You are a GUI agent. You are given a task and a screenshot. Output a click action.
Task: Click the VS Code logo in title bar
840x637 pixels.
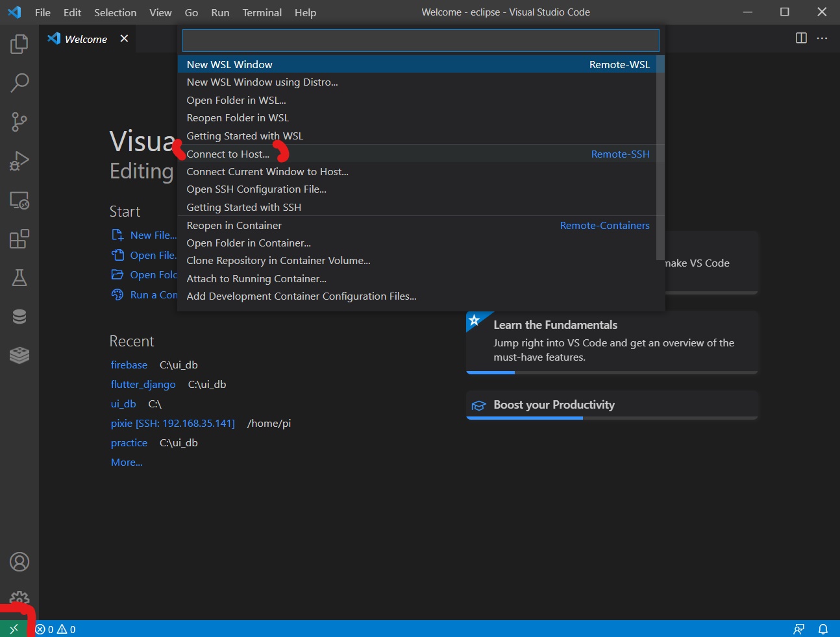pos(14,12)
